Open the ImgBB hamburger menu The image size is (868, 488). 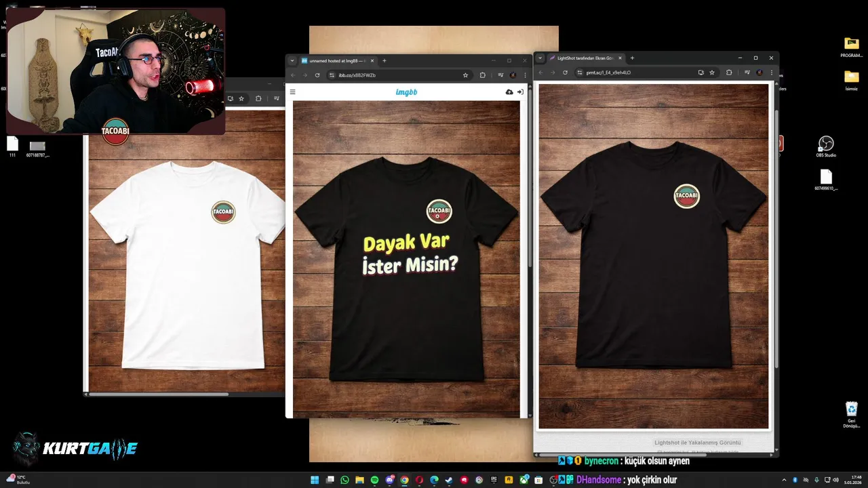point(293,92)
